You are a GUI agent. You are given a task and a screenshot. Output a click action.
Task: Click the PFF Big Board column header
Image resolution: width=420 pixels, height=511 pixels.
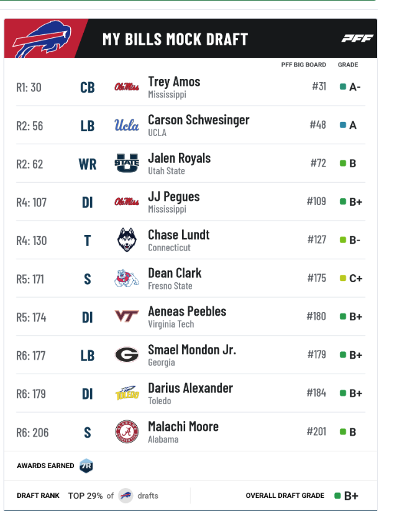click(304, 65)
